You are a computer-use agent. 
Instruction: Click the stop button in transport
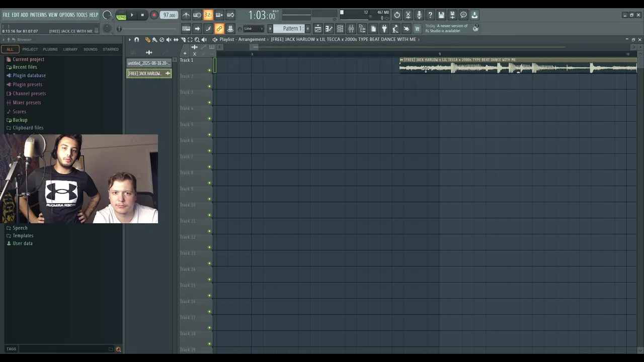(142, 15)
